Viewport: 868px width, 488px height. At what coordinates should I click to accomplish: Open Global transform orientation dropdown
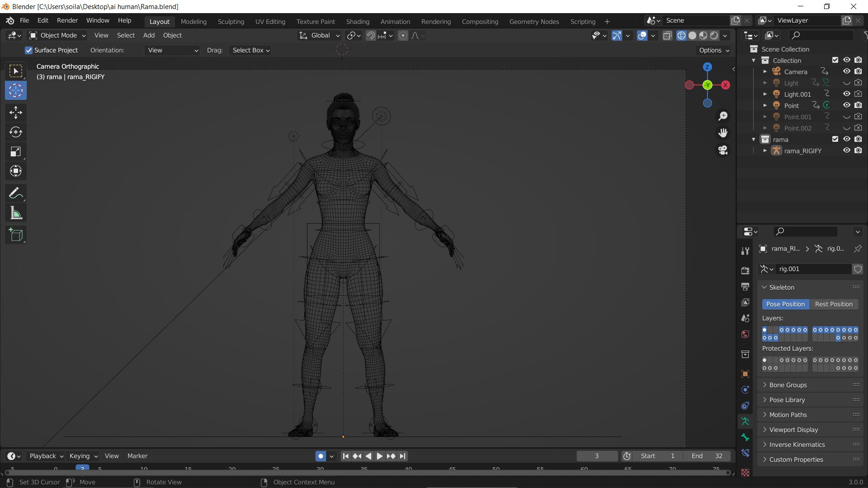(319, 36)
